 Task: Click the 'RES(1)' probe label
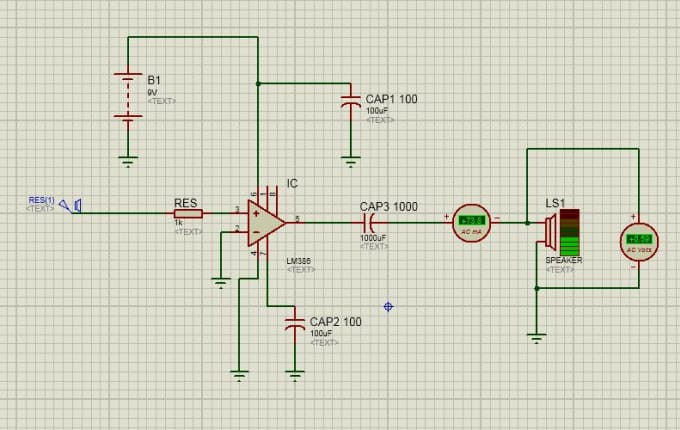click(42, 200)
